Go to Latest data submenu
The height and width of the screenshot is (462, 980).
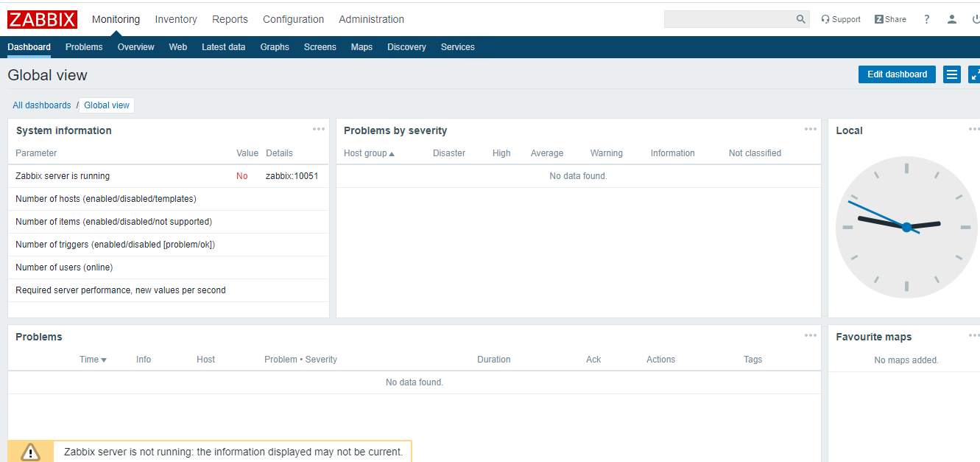223,47
